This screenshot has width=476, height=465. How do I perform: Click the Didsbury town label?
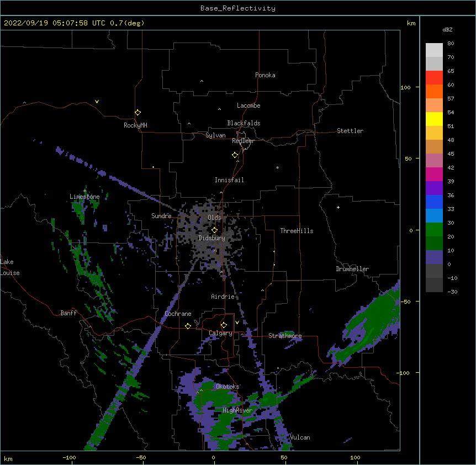tap(211, 238)
